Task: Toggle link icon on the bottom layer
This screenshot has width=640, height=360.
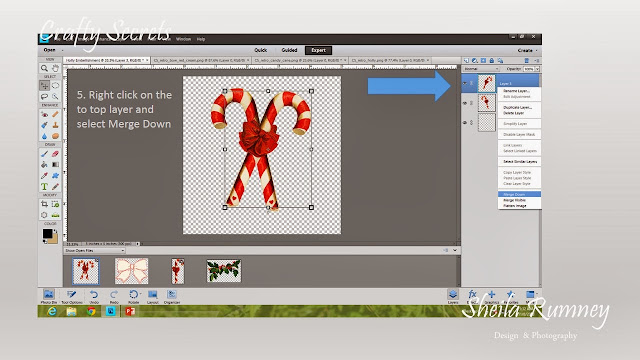Action: tap(471, 122)
